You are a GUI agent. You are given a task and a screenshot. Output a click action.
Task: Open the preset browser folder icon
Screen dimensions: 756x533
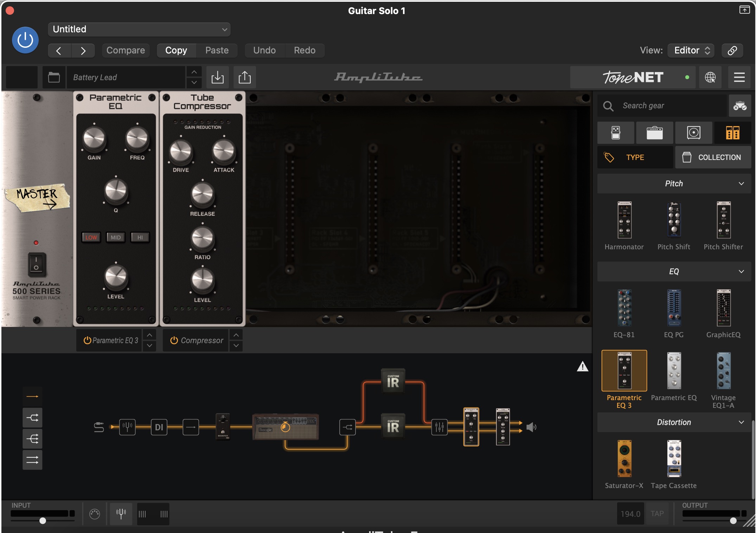pos(54,77)
